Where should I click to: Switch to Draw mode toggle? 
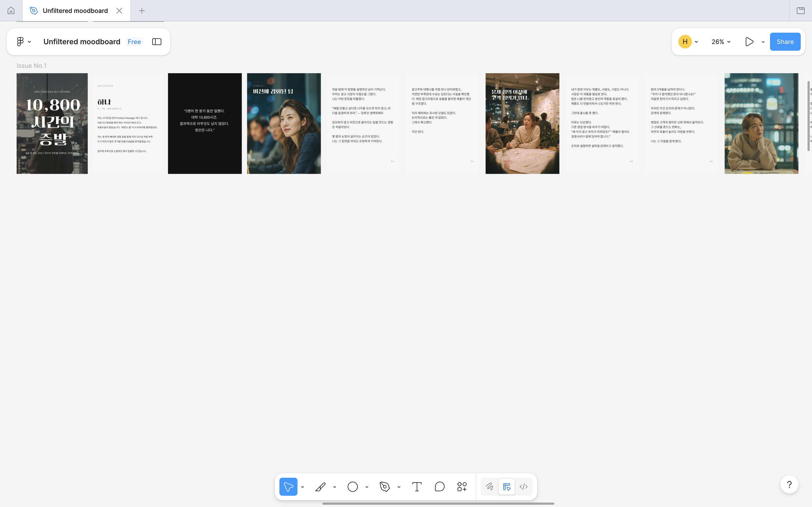click(489, 486)
